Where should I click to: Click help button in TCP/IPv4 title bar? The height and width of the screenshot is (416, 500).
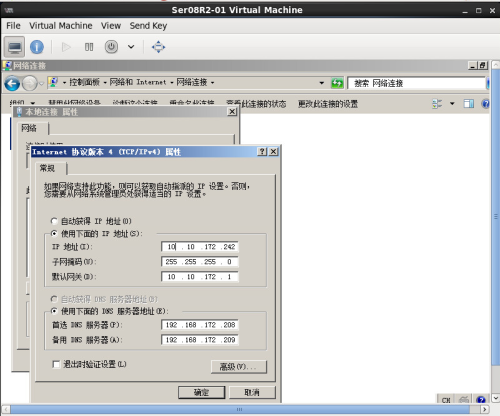(x=262, y=152)
